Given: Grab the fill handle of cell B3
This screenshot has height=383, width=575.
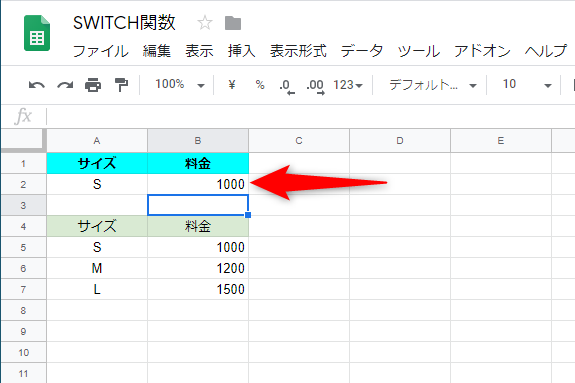Looking at the screenshot, I should click(x=248, y=215).
